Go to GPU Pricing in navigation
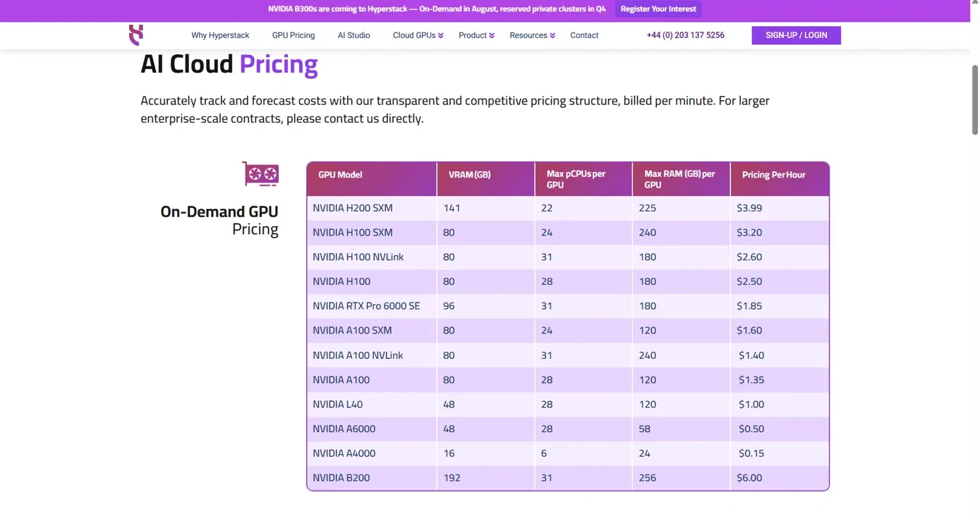This screenshot has width=980, height=514. (294, 35)
